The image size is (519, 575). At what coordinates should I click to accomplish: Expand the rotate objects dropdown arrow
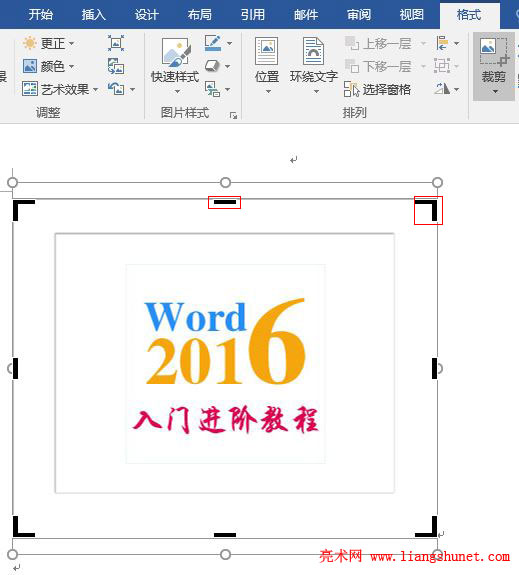pyautogui.click(x=457, y=89)
